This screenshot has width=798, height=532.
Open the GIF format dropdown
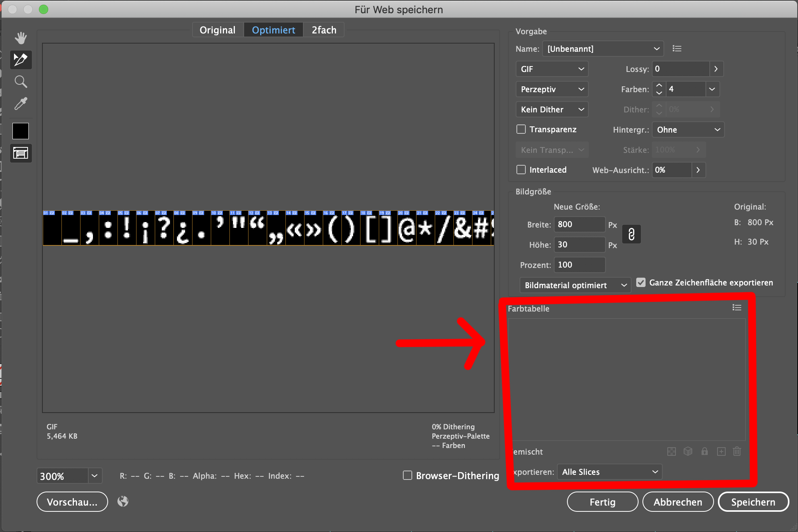click(x=551, y=69)
